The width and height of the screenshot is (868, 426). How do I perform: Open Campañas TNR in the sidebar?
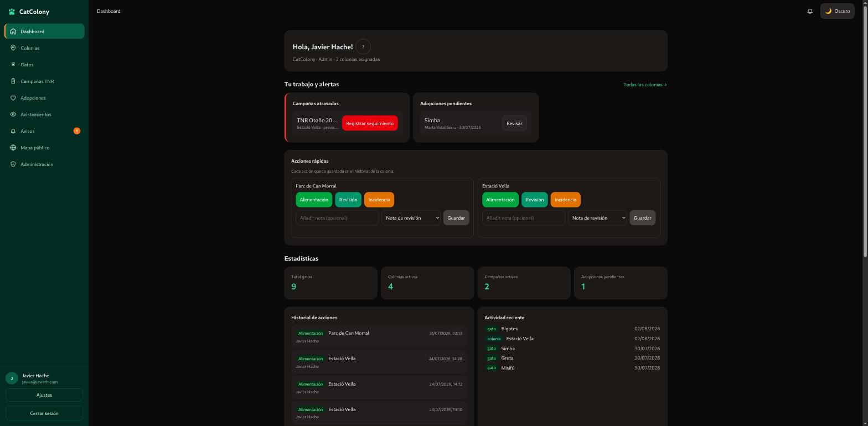pyautogui.click(x=44, y=81)
